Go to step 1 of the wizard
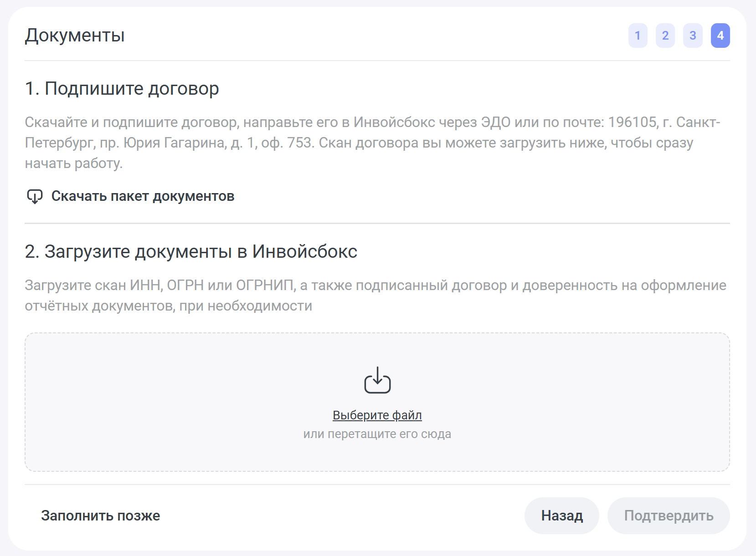The image size is (756, 556). pos(638,36)
